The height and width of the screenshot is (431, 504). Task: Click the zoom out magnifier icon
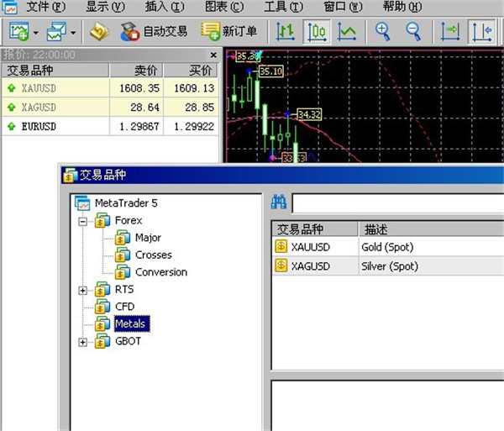pyautogui.click(x=413, y=32)
